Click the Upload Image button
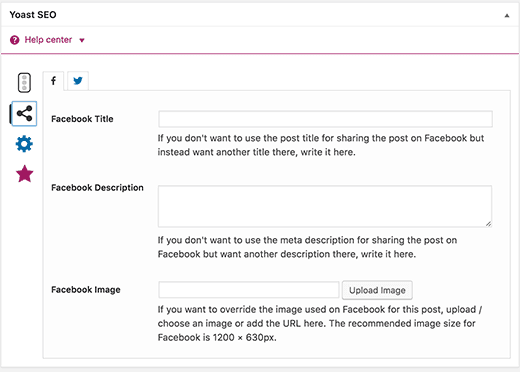This screenshot has height=372, width=520. tap(377, 290)
